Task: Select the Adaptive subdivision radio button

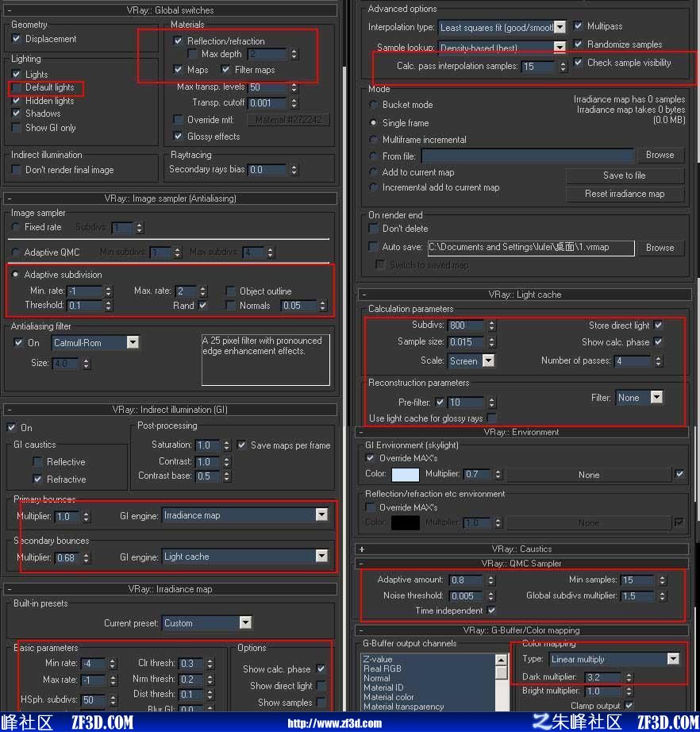Action: [16, 275]
